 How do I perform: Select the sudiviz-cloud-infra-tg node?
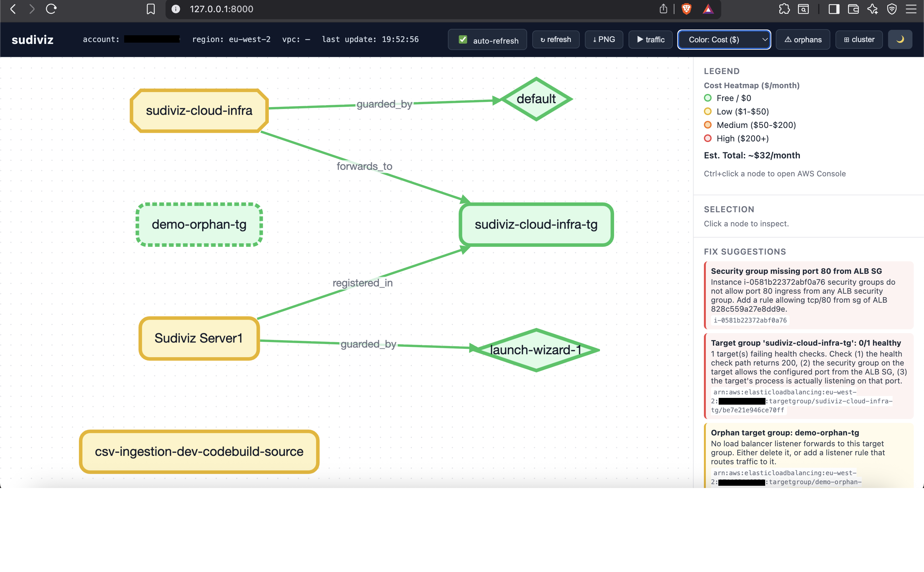point(536,224)
